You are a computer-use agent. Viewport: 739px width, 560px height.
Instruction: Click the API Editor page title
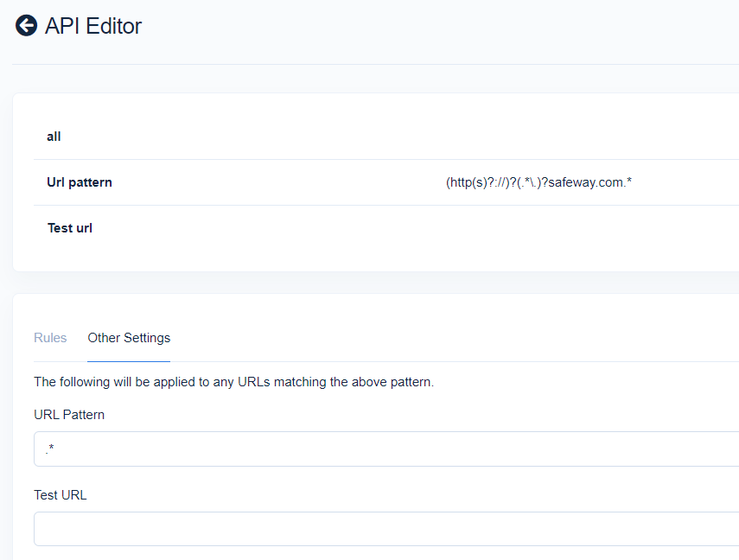pyautogui.click(x=93, y=26)
